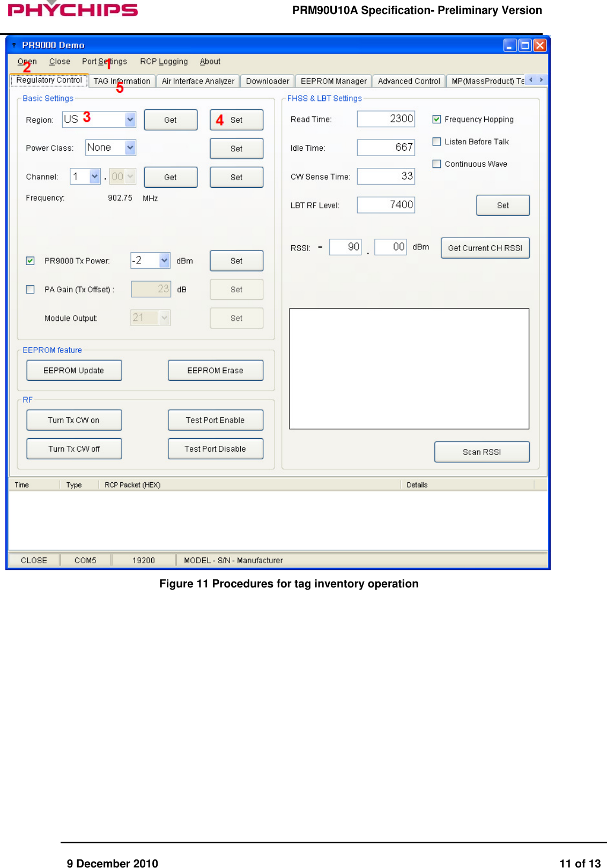This screenshot has height=868, width=607.
Task: Enable Continuous Wave checkbox
Action: [x=436, y=164]
